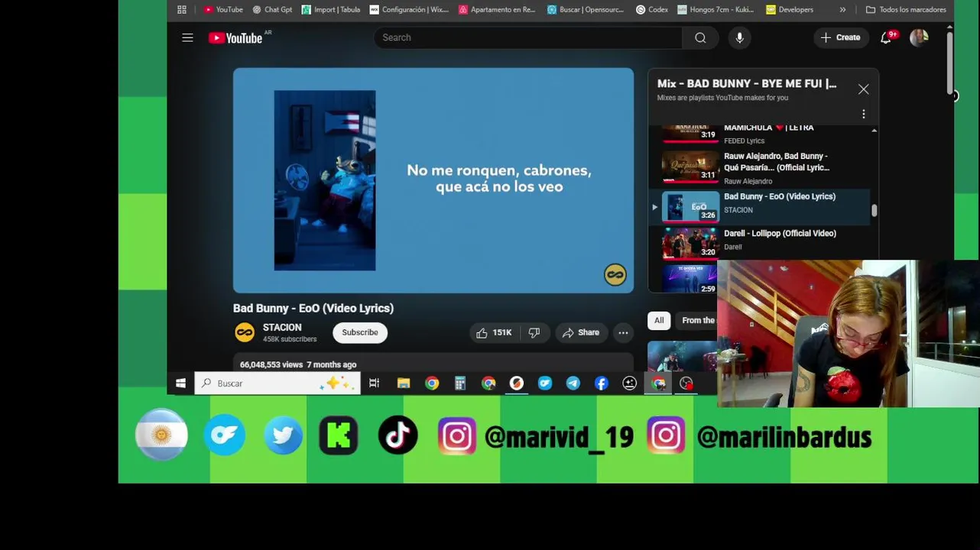Open the Hongos 7cm - Kuki bookmark
This screenshot has width=980, height=550.
click(716, 10)
